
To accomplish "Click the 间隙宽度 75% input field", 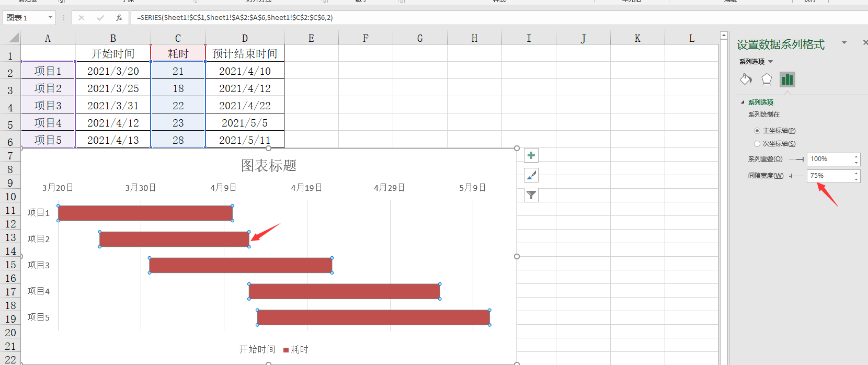I will point(830,176).
